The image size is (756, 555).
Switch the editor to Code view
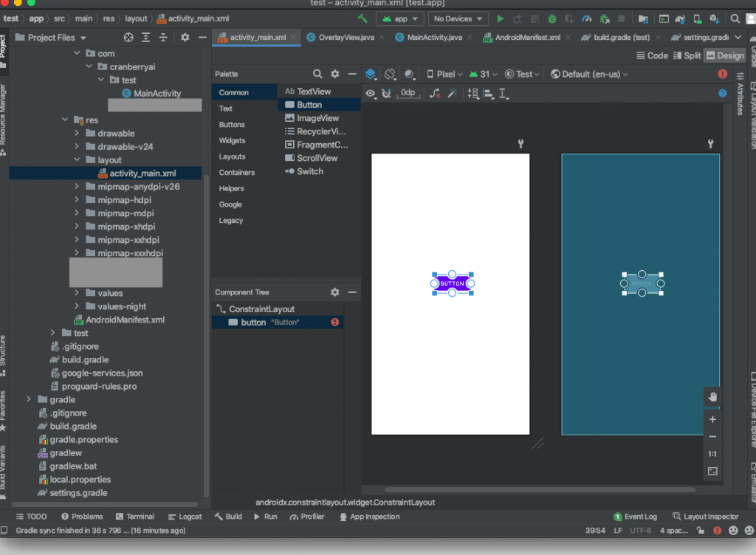click(x=653, y=55)
